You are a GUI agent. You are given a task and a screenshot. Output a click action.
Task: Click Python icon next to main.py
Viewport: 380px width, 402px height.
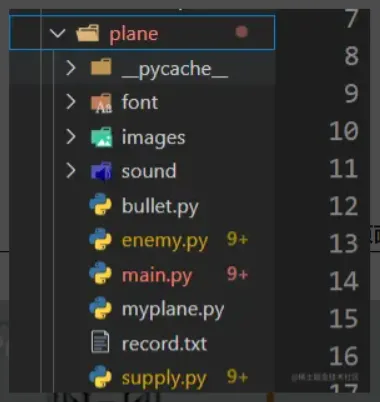(100, 273)
